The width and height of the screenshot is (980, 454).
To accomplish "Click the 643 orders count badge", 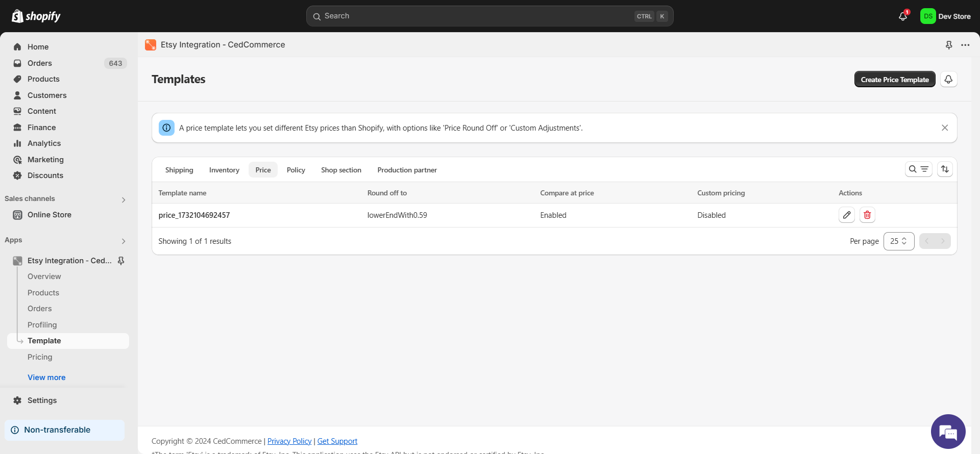I will (x=115, y=63).
